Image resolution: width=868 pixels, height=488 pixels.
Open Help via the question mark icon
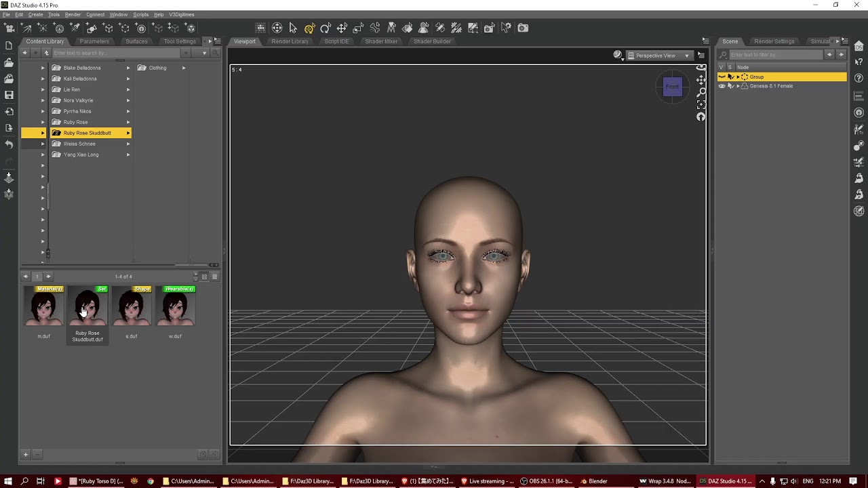[859, 79]
